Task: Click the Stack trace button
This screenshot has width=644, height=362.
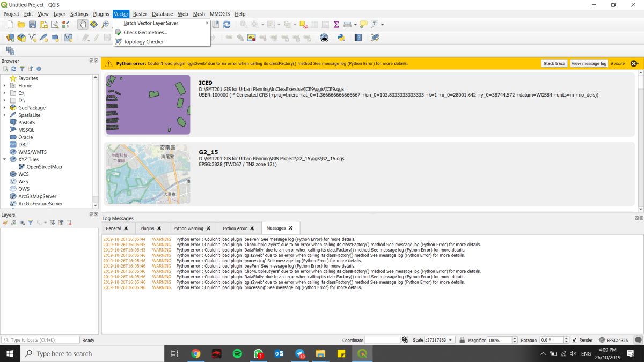Action: 554,63
